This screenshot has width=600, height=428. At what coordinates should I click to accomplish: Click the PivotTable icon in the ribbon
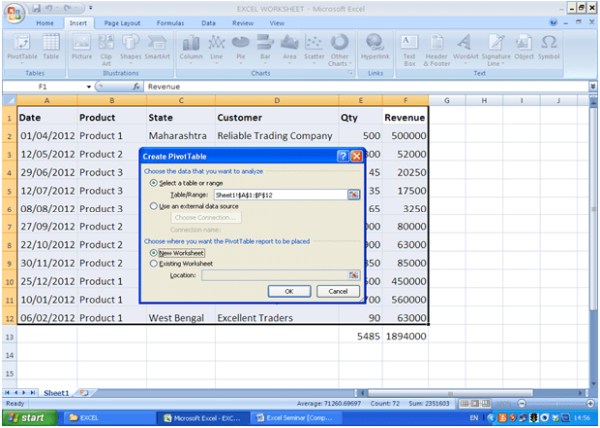(22, 46)
